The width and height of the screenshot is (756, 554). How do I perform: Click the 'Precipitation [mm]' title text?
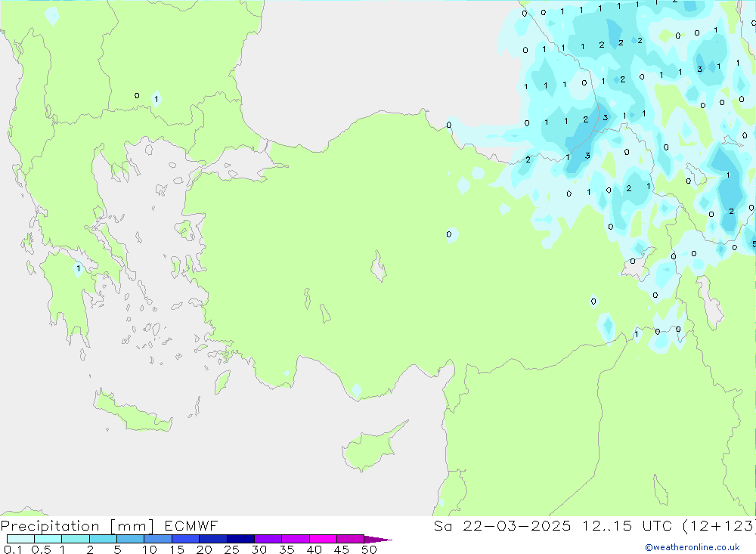point(77,526)
